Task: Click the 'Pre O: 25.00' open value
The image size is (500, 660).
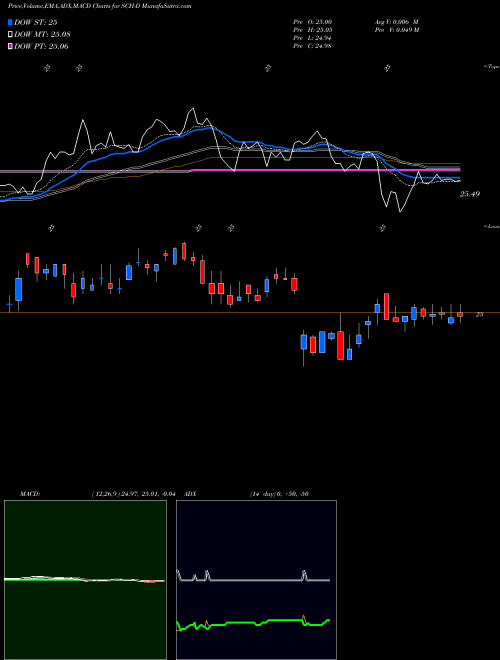Action: coord(312,22)
